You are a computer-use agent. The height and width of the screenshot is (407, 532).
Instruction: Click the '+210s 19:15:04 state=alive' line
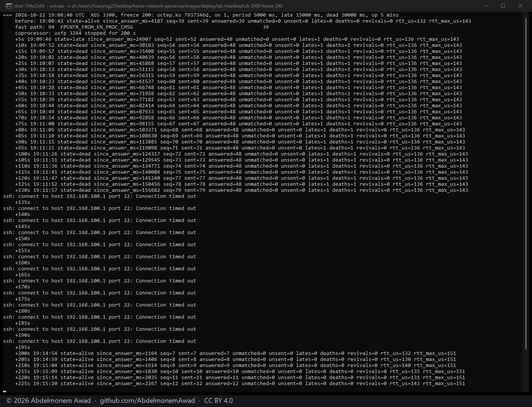pos(236,365)
